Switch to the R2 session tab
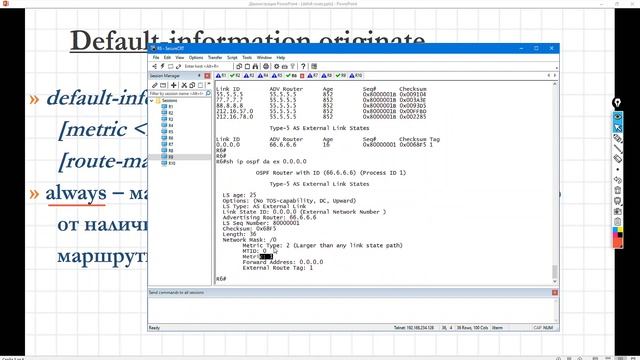Screen dimensions: 640x360 coord(235,76)
